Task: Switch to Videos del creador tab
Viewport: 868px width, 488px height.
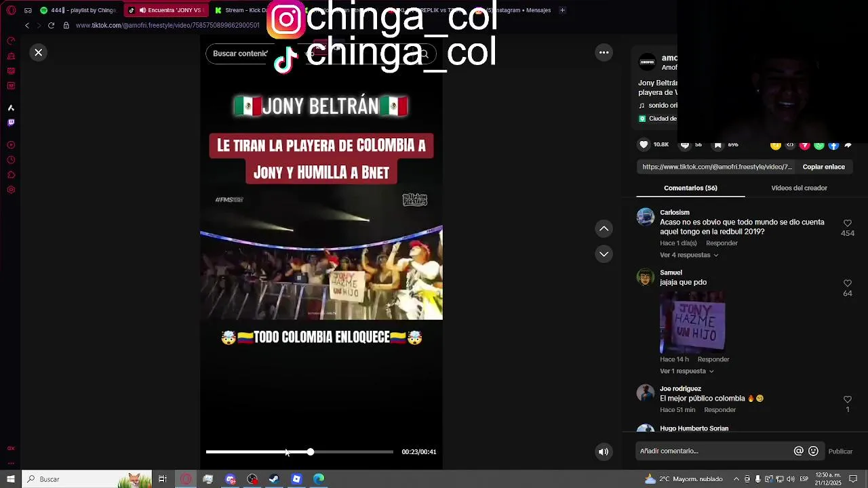Action: click(799, 188)
